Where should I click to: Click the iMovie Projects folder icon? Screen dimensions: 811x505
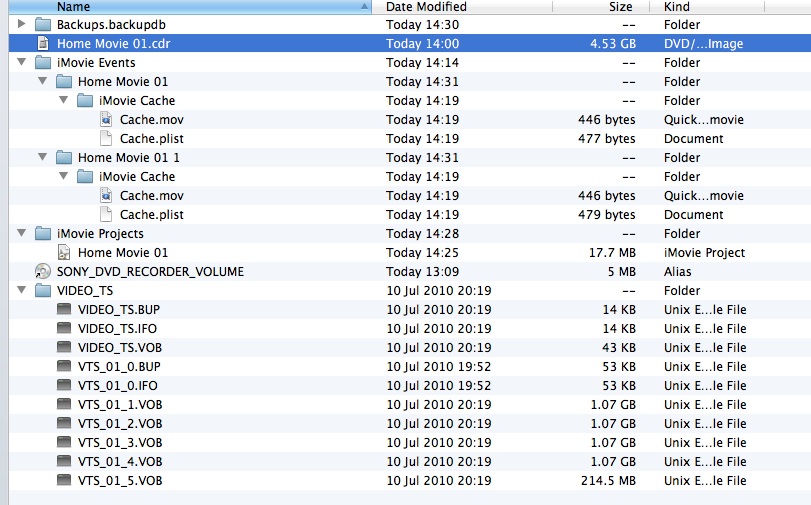[x=42, y=233]
